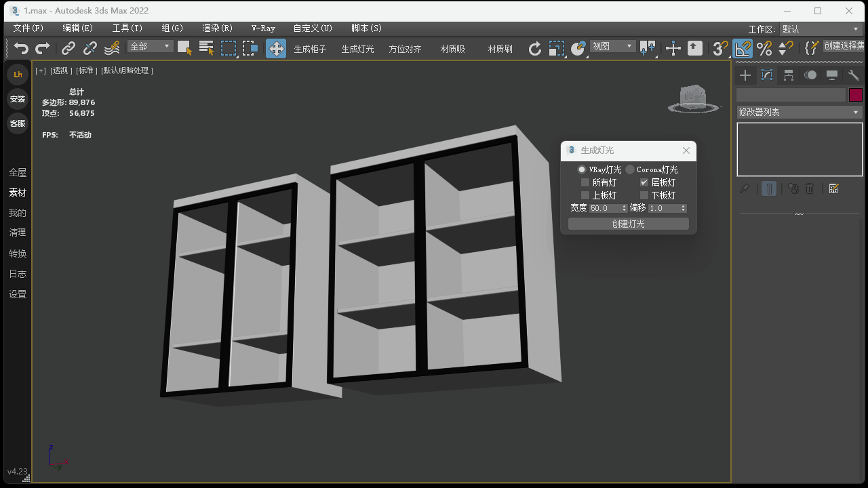Open the 工作区 默认 workspace dropdown
This screenshot has width=868, height=488.
coord(820,29)
